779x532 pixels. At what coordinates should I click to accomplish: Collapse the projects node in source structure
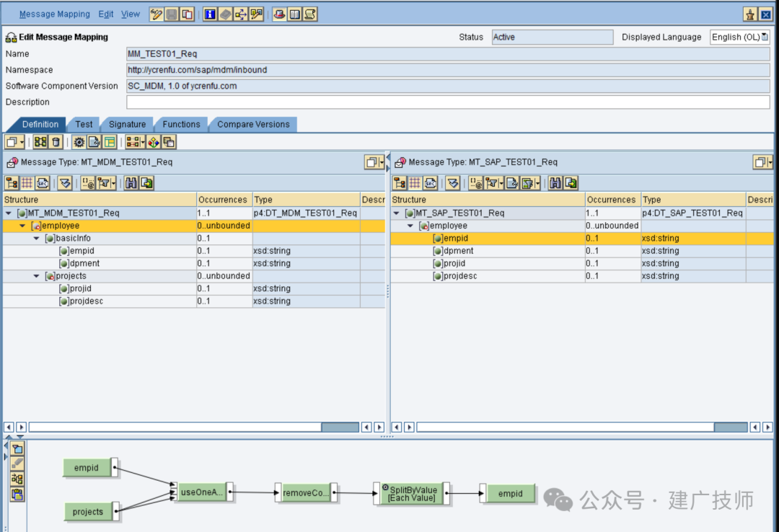click(36, 276)
